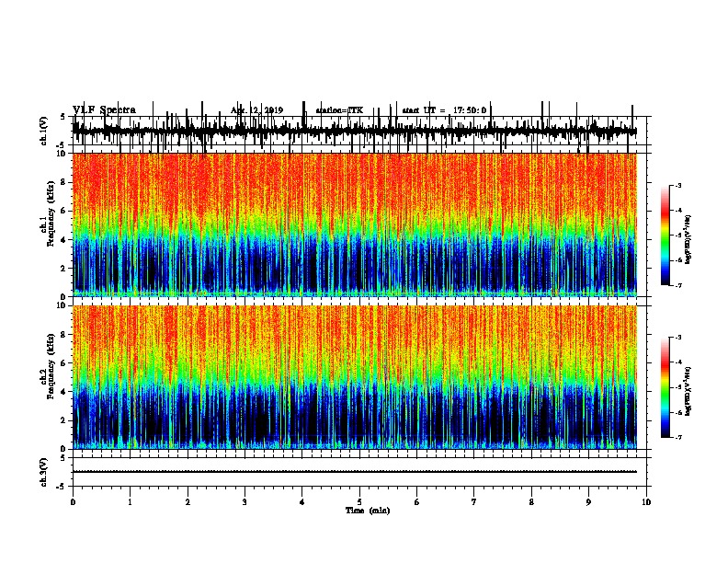Click the ch.2 spectrogram color scale bar
The height and width of the screenshot is (563, 728).
[665, 387]
